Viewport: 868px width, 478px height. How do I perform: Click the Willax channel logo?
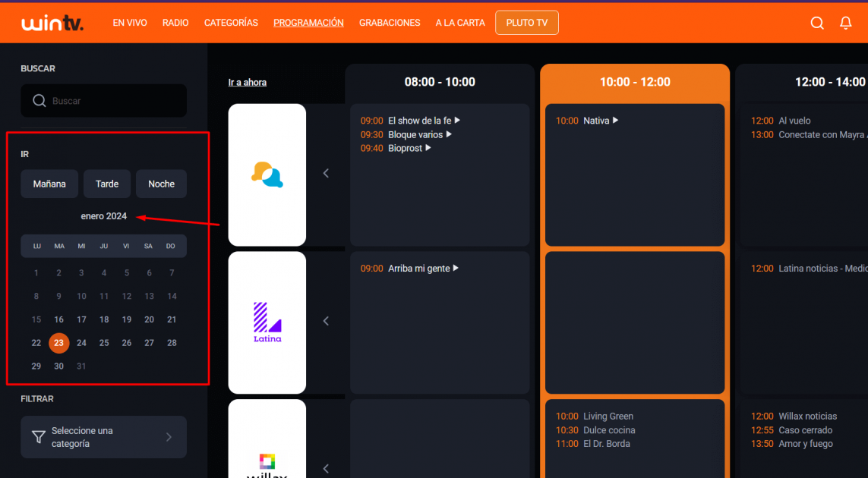point(267,463)
